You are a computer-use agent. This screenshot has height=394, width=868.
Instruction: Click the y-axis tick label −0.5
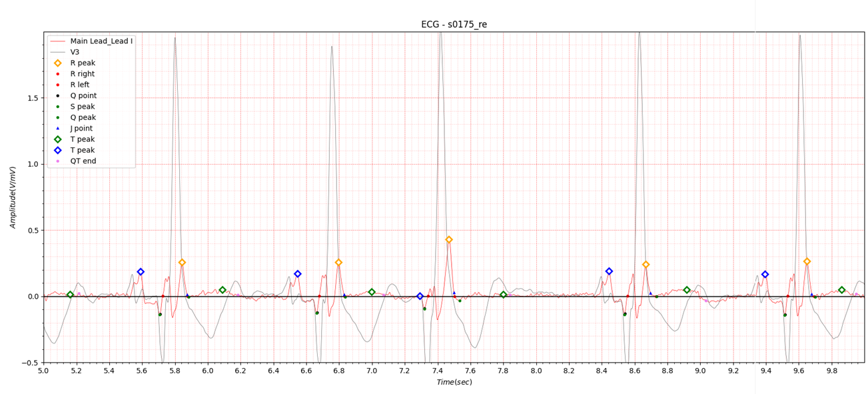pos(31,363)
